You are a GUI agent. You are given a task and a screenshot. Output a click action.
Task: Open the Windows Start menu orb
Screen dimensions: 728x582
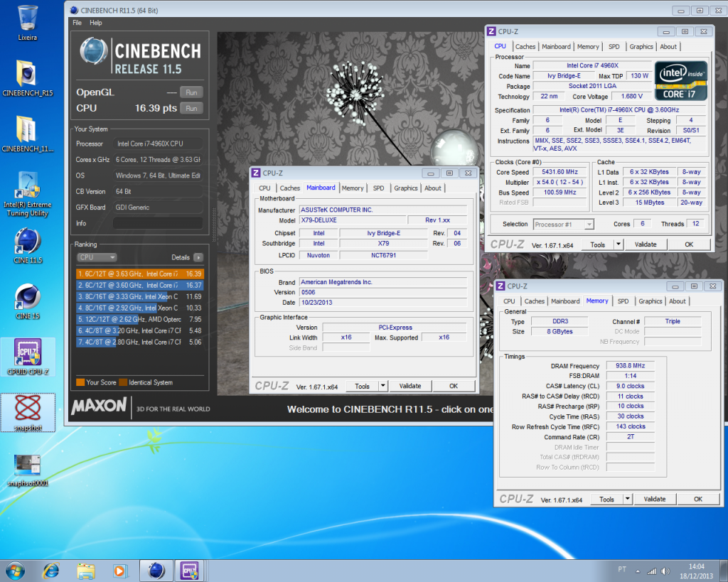(x=15, y=571)
